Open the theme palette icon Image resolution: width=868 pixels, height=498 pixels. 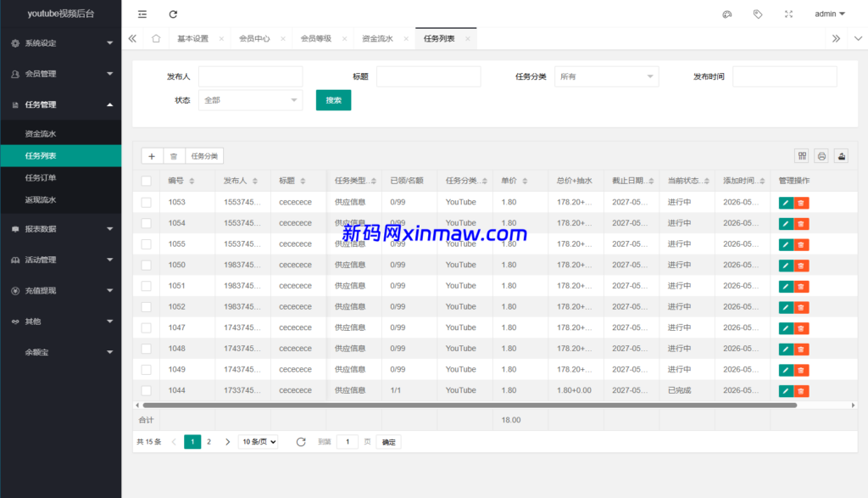click(x=726, y=14)
